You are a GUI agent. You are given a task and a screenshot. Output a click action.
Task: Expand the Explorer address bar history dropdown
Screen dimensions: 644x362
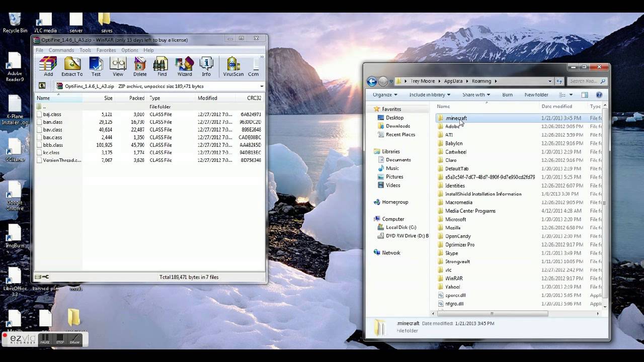[x=550, y=81]
